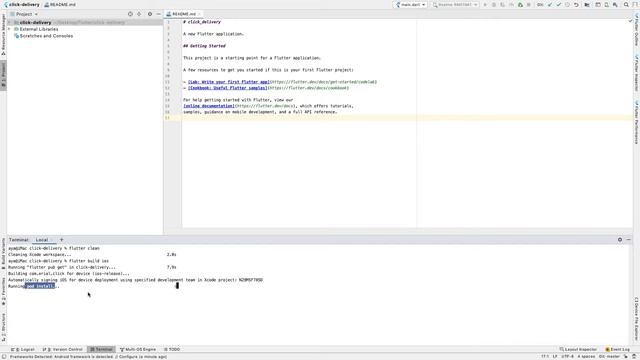Open Terminal panel settings gear
This screenshot has width=640, height=360.
click(620, 240)
